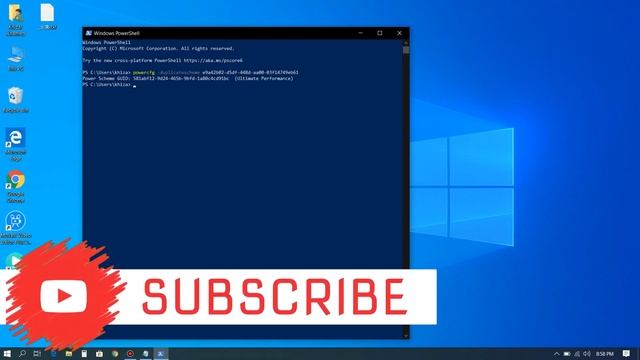Screen dimensions: 640x360
Task: Open Chrome from the taskbar
Action: tap(115, 353)
